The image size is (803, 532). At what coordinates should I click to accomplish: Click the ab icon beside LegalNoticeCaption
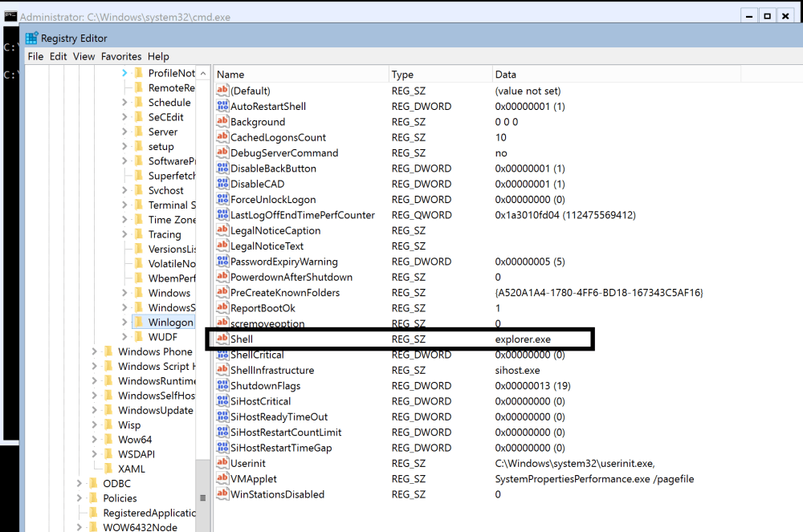(222, 230)
